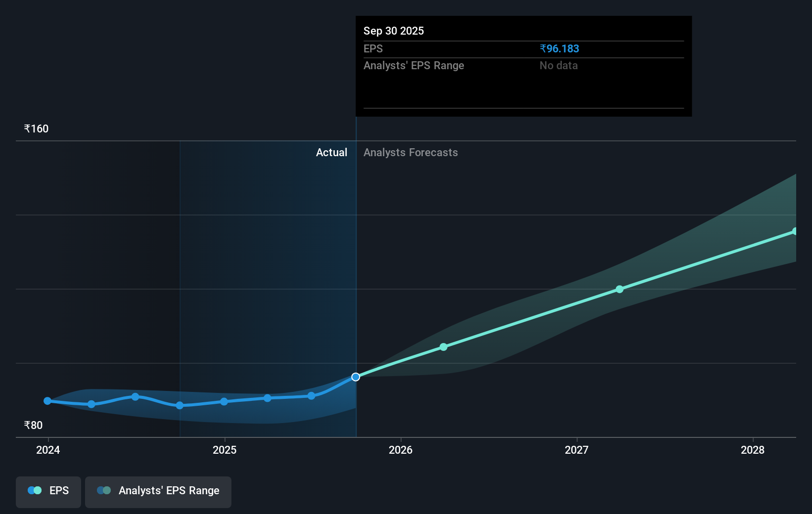812x514 pixels.
Task: Click the Actual label
Action: click(x=331, y=152)
